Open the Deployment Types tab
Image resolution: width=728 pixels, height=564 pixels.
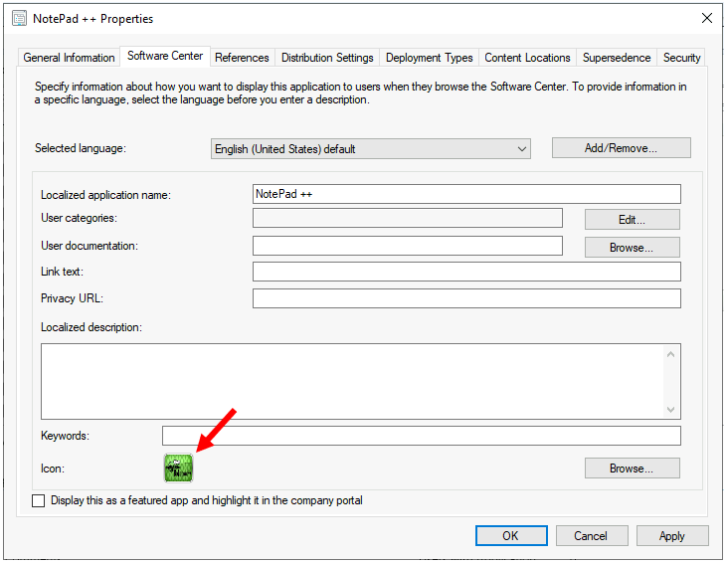(429, 58)
